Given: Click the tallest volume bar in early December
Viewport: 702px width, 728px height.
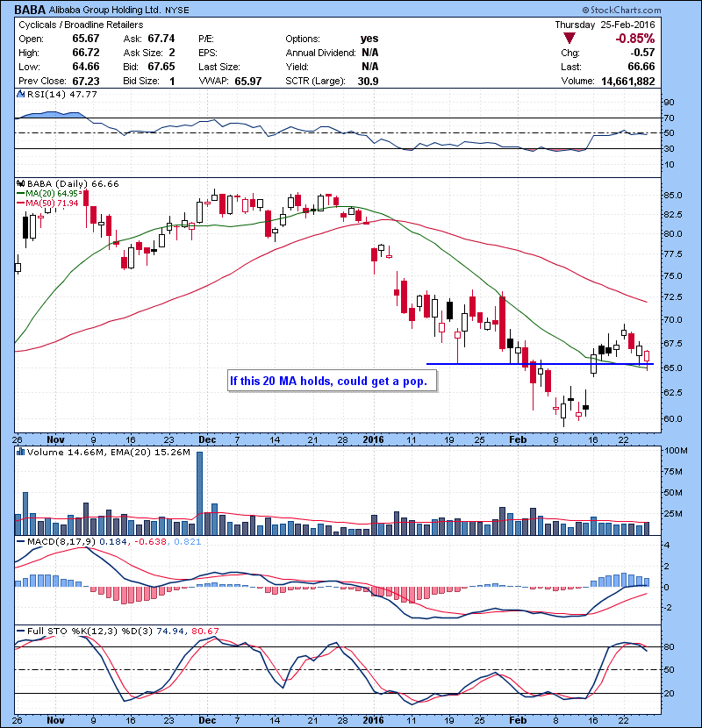Looking at the screenshot, I should coord(200,493).
